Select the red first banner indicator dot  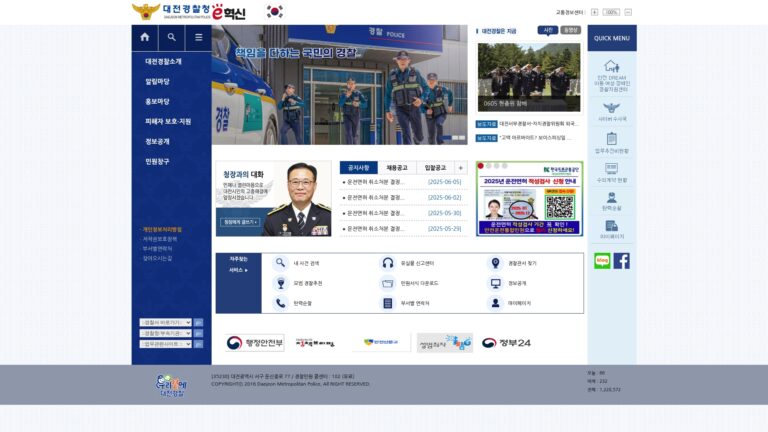480,166
